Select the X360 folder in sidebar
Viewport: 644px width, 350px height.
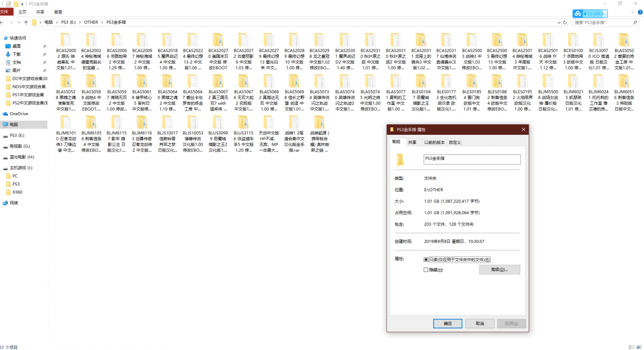click(17, 192)
